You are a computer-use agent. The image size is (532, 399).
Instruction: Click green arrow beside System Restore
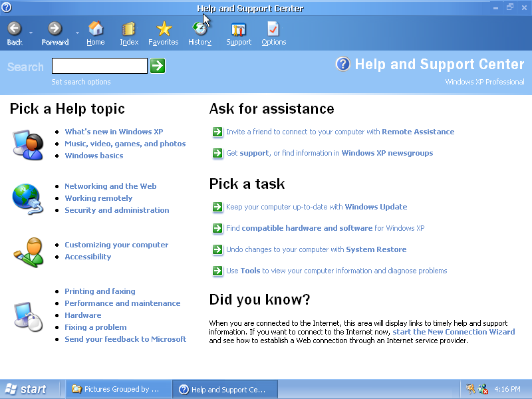217,250
